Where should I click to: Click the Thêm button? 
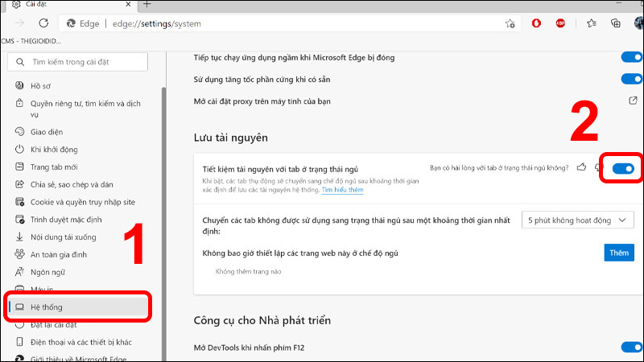click(x=619, y=253)
